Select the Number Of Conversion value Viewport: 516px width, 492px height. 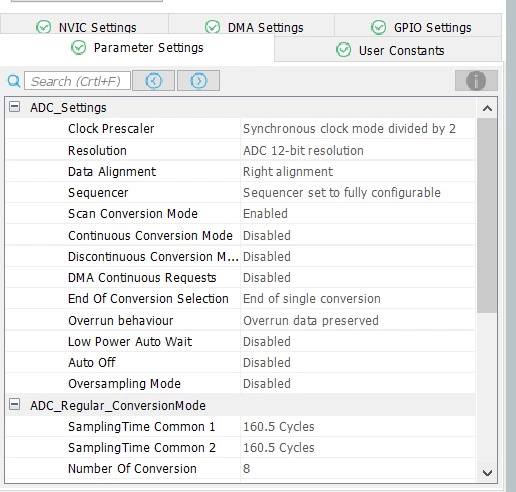(358, 469)
